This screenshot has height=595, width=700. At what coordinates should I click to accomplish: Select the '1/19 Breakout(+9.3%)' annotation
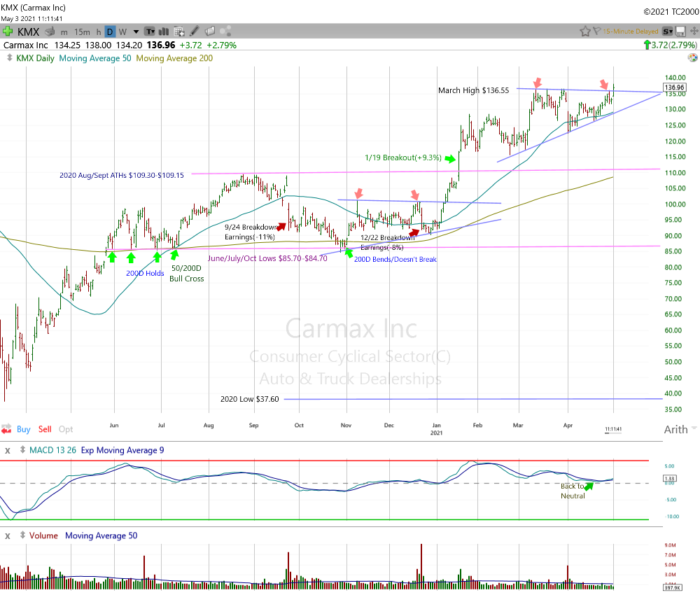(x=403, y=157)
